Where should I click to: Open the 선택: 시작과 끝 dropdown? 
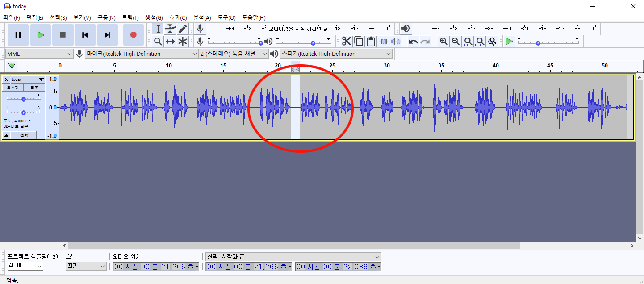[293, 257]
